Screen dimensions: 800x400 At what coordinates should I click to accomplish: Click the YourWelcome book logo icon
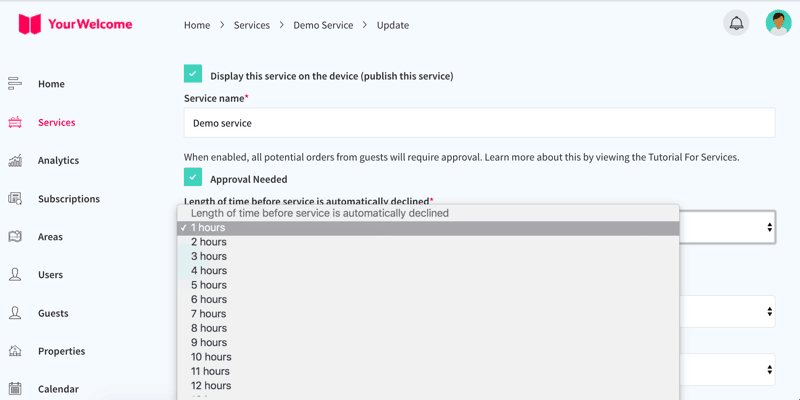(x=30, y=24)
